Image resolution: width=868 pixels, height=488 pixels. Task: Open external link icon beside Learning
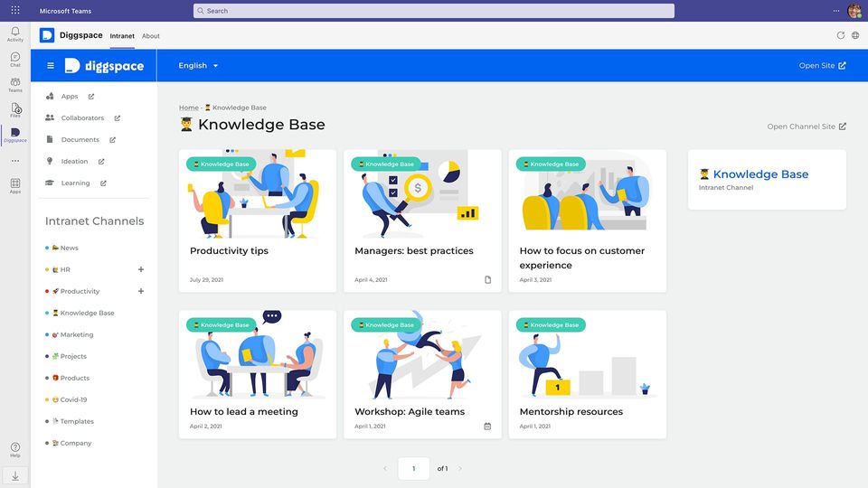[x=103, y=183]
